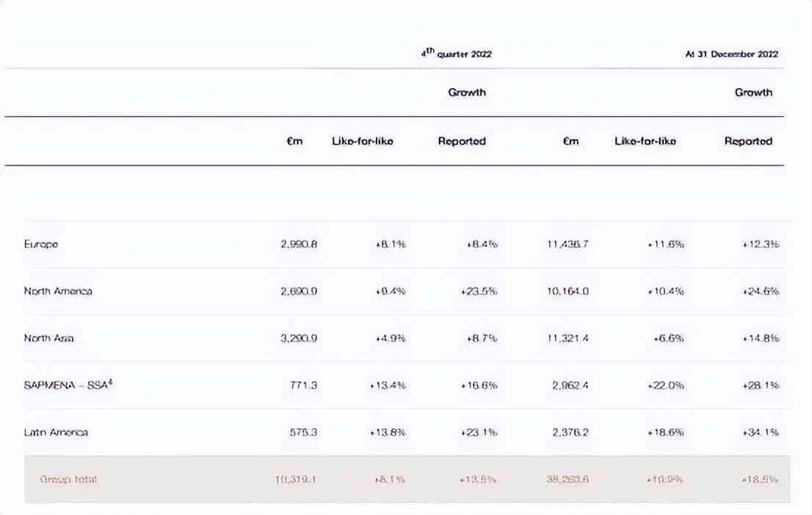Click the At 31 December 2022 header
This screenshot has height=515, width=812.
pos(732,54)
